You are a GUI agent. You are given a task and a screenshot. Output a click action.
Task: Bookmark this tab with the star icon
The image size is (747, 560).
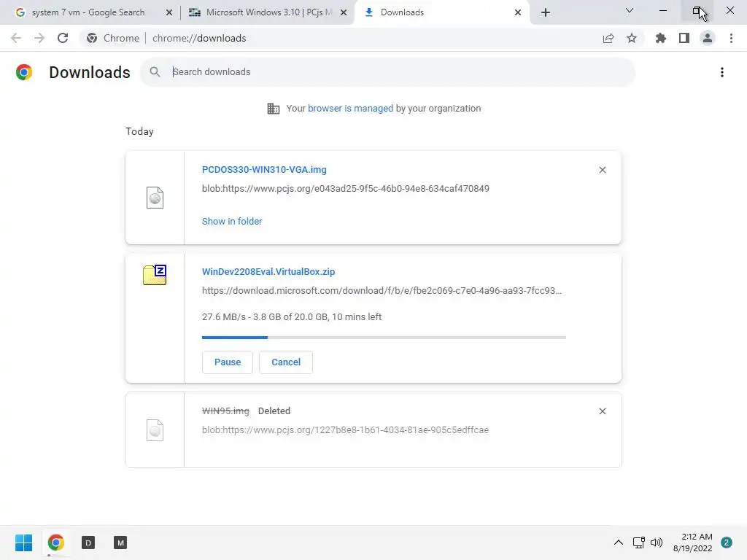pyautogui.click(x=632, y=38)
